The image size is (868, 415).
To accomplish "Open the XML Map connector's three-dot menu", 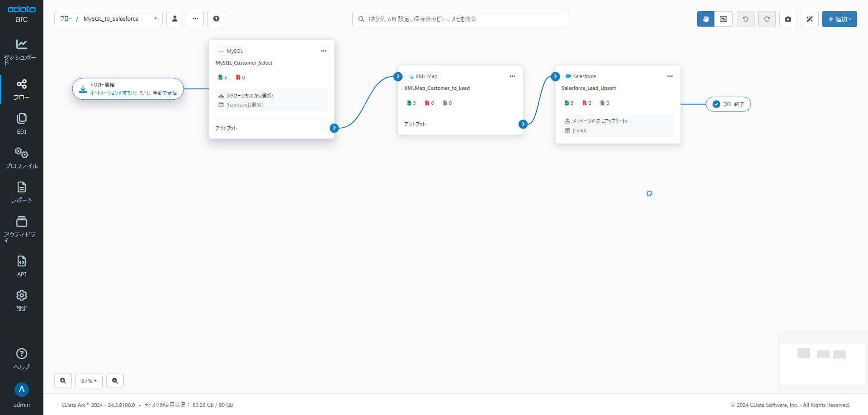I will (512, 76).
